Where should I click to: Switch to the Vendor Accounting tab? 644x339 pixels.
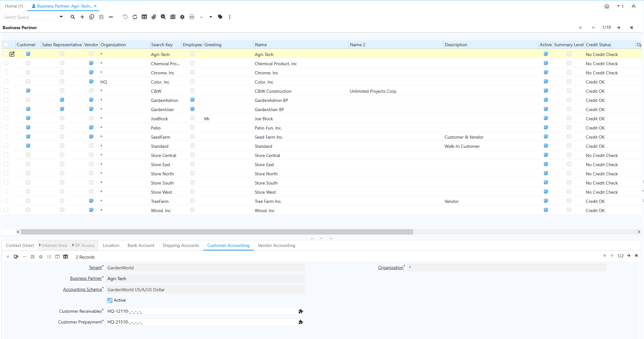[276, 245]
